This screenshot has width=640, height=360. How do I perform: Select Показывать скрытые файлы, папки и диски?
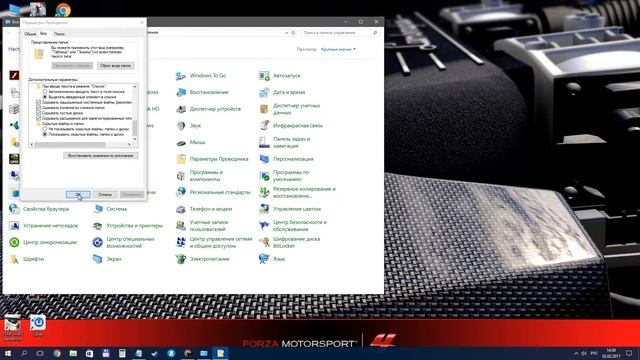[x=45, y=134]
